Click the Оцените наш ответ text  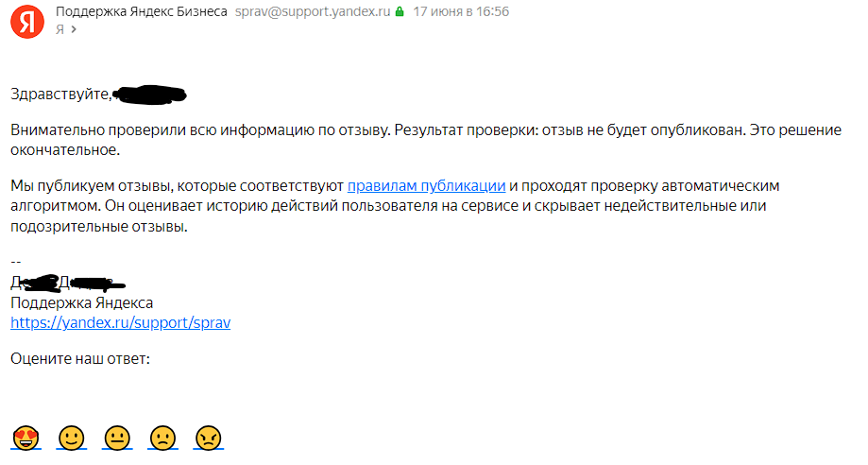[x=80, y=359]
